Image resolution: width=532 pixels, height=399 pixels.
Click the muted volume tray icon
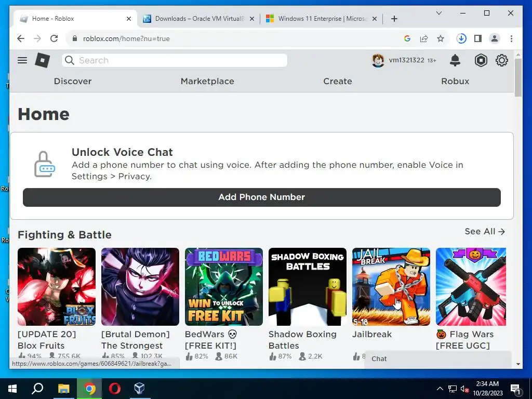[x=464, y=389]
